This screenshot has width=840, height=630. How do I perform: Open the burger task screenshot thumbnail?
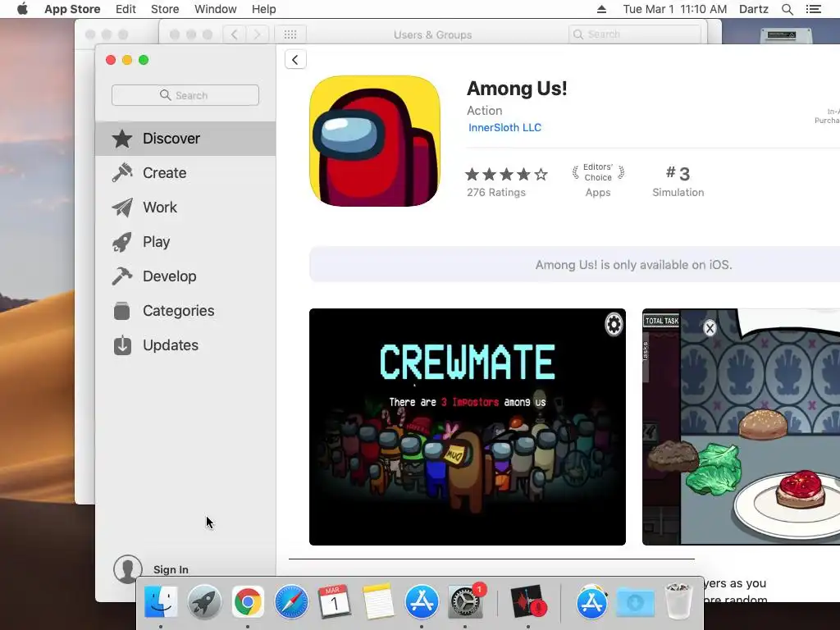click(x=741, y=427)
